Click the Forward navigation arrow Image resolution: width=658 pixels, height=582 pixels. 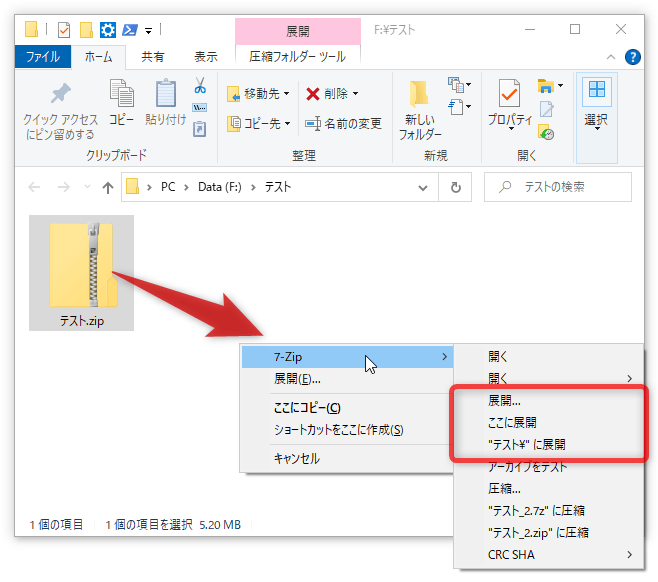[64, 187]
